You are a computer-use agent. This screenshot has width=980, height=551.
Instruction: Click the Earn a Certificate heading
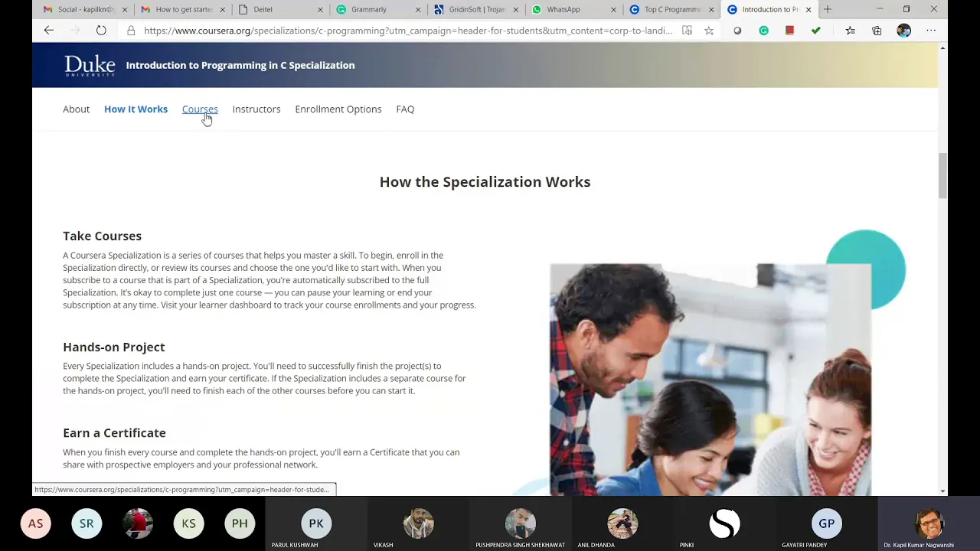(114, 432)
